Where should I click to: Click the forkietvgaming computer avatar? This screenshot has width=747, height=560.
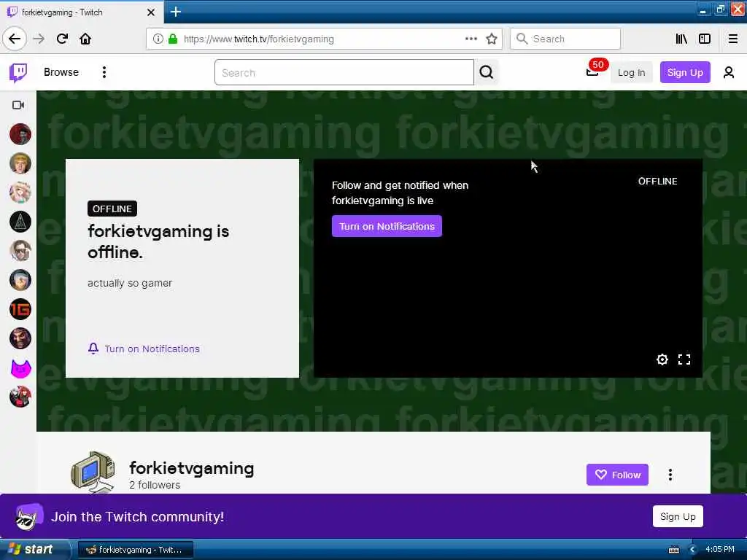93,472
